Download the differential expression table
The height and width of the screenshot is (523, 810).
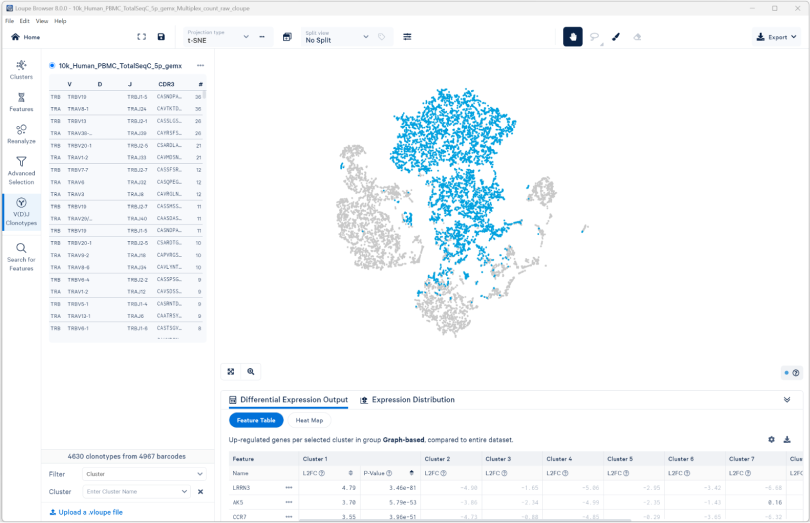coord(787,439)
